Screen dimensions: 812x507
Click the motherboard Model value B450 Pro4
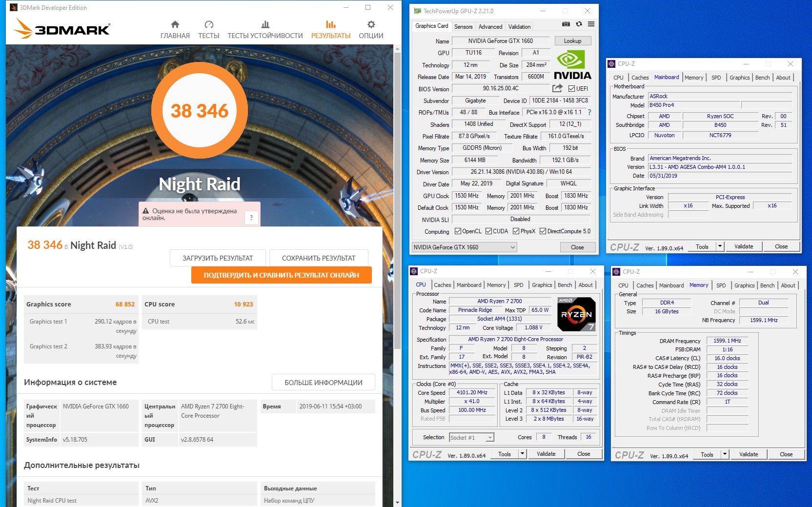(x=694, y=105)
